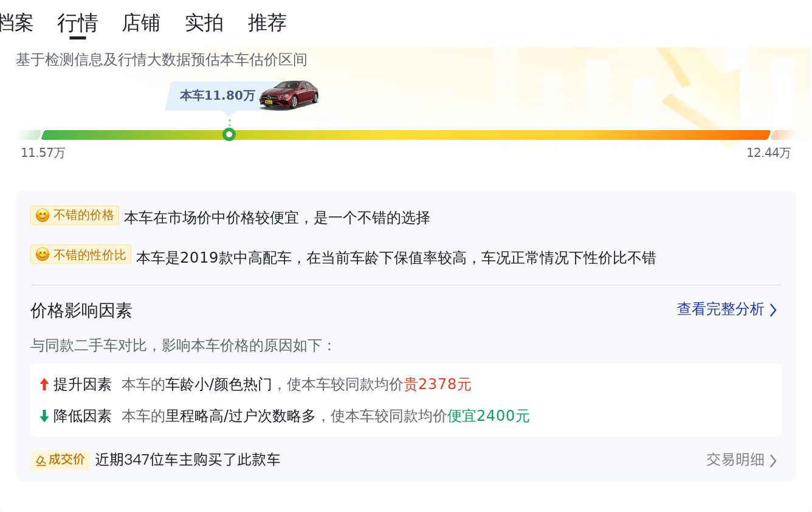The height and width of the screenshot is (512, 812).
Task: Click the gavel icon in 成交价 badge
Action: click(41, 460)
